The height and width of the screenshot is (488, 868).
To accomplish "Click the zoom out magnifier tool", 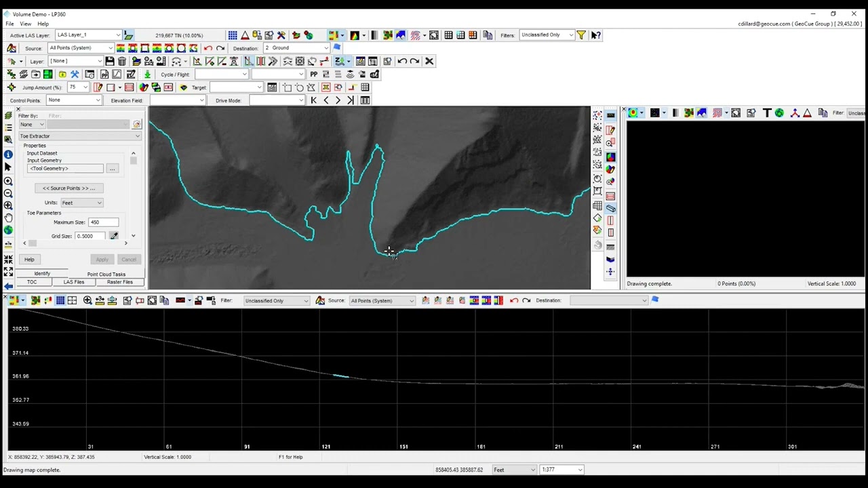I will 8,193.
